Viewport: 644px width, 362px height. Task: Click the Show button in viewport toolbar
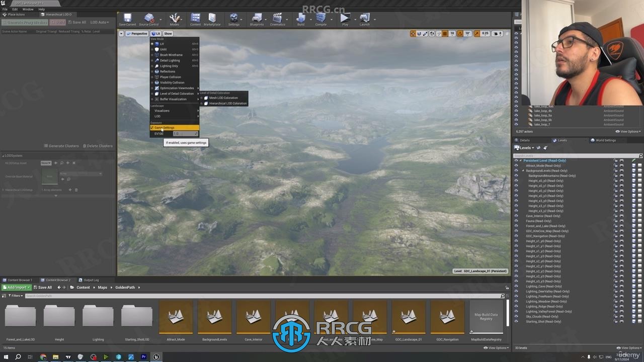click(168, 34)
